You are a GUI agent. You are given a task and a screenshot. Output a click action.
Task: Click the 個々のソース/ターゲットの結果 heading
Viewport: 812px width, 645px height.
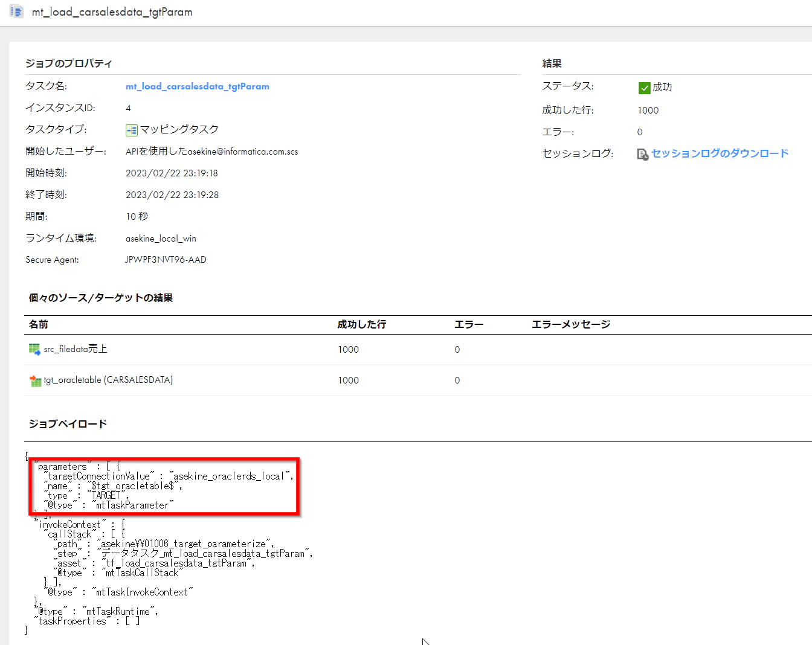tap(101, 298)
